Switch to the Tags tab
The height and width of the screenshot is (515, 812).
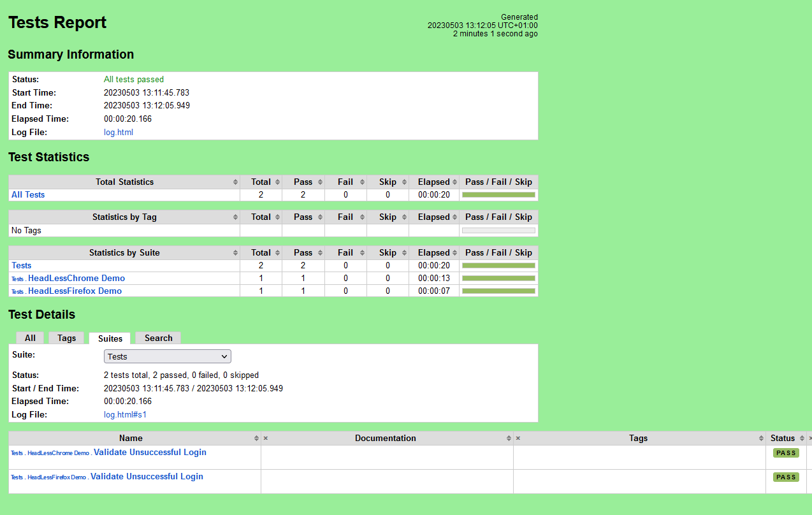pyautogui.click(x=66, y=338)
